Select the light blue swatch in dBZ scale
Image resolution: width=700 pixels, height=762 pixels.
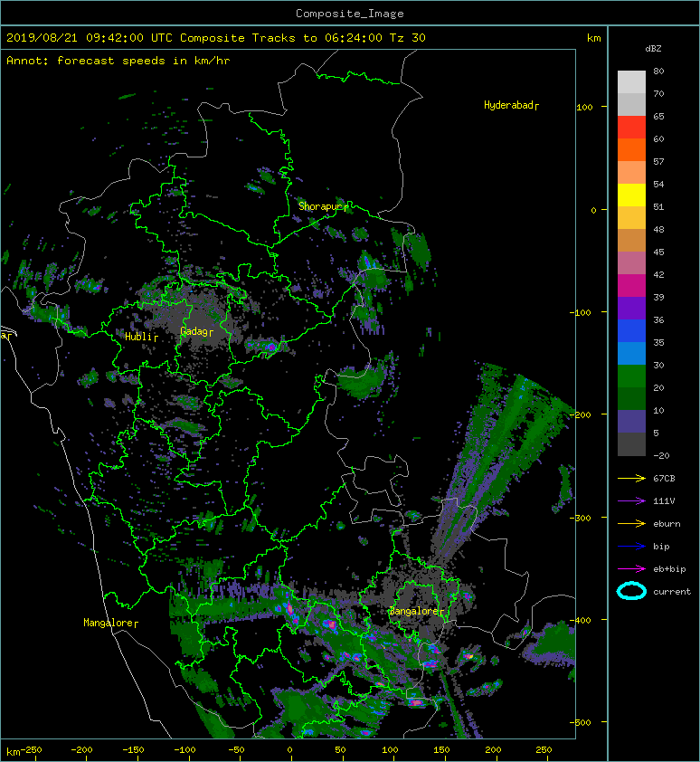coord(631,354)
